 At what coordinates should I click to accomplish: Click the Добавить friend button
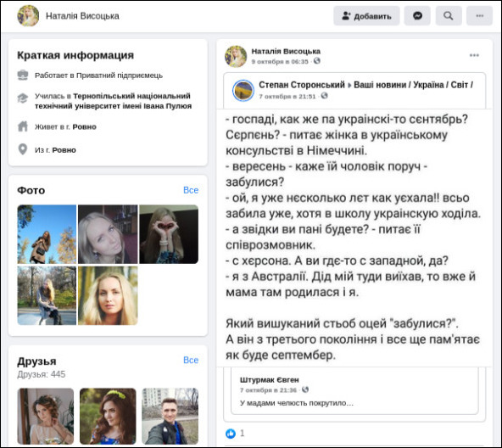366,16
